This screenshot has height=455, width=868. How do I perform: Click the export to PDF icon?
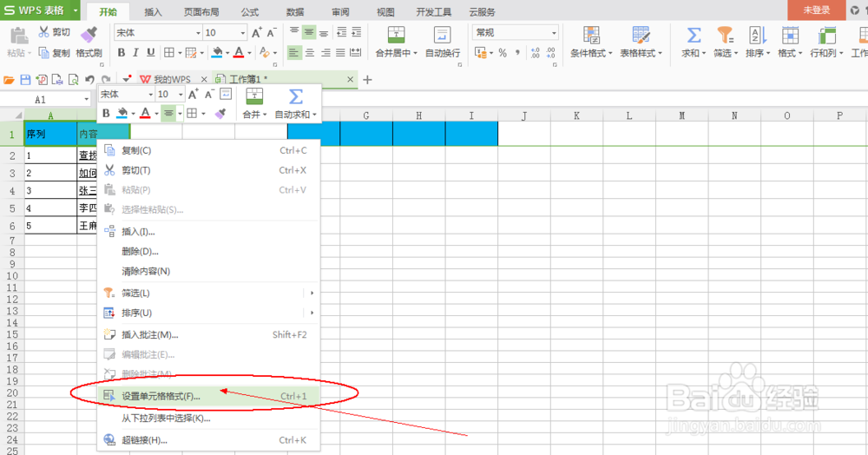[x=41, y=80]
